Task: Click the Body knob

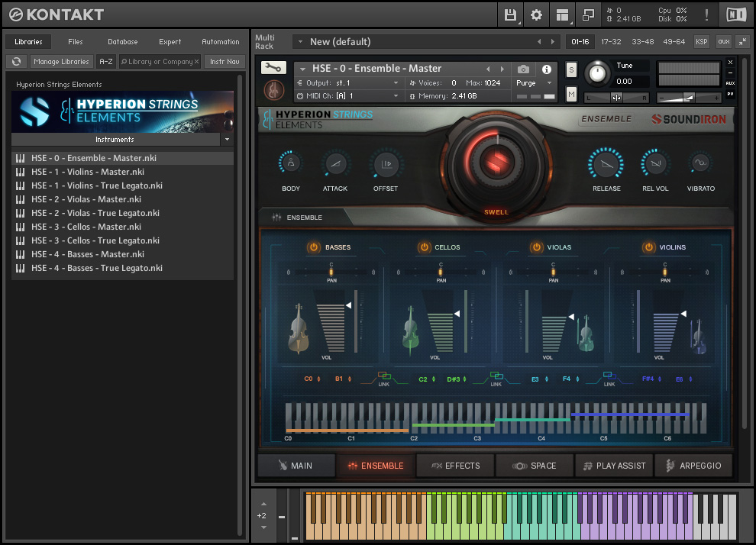Action: tap(291, 164)
